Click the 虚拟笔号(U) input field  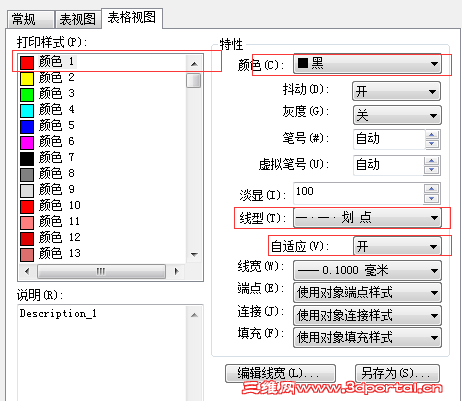coord(388,165)
